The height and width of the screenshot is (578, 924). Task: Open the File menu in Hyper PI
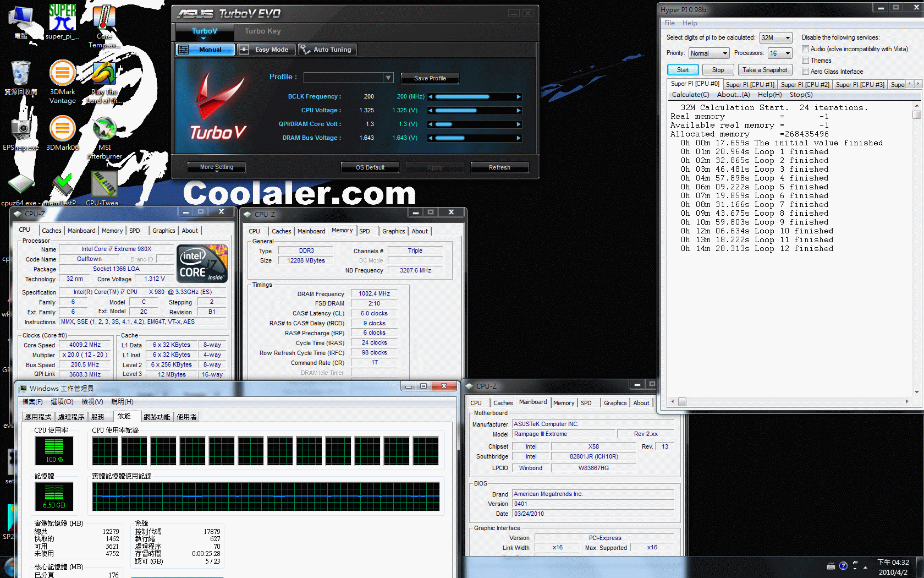(x=669, y=23)
